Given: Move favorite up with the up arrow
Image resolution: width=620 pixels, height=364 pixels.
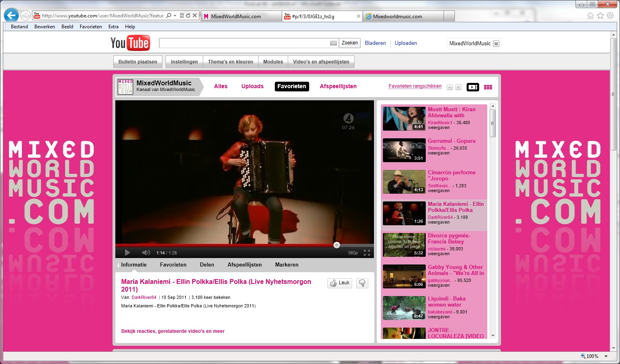Looking at the screenshot, I should [x=450, y=87].
